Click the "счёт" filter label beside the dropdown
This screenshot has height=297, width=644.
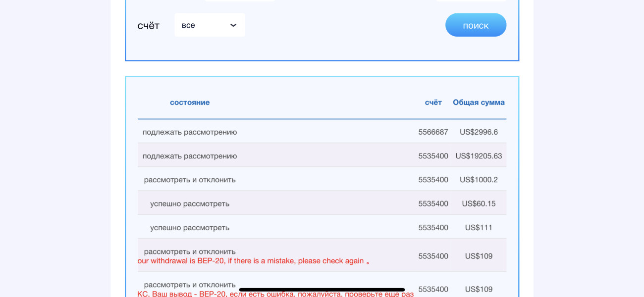149,26
